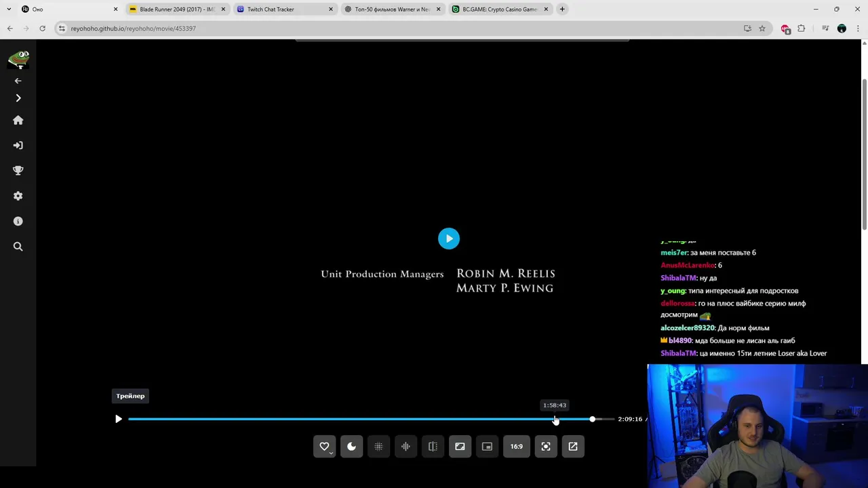This screenshot has height=488, width=868.
Task: Expand sidebar with right chevron
Action: tap(18, 98)
